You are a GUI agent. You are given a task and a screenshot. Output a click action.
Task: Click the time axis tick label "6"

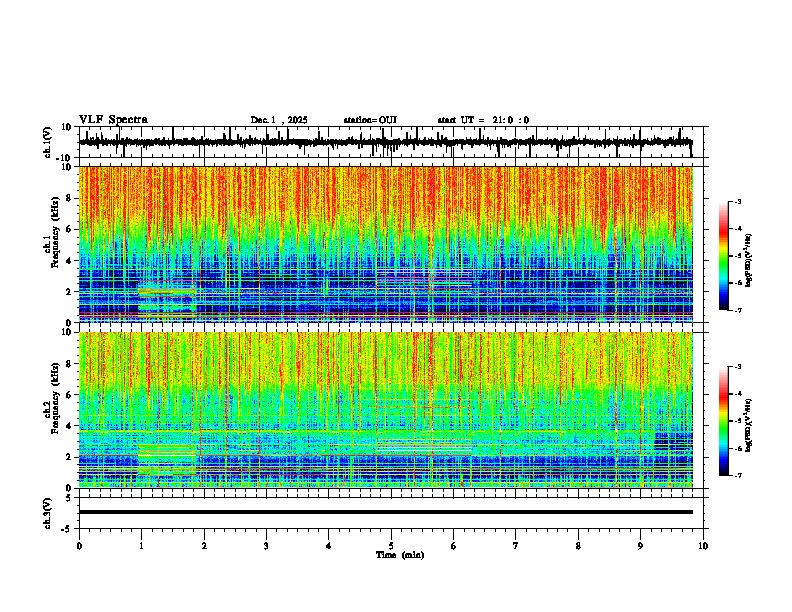tap(454, 546)
